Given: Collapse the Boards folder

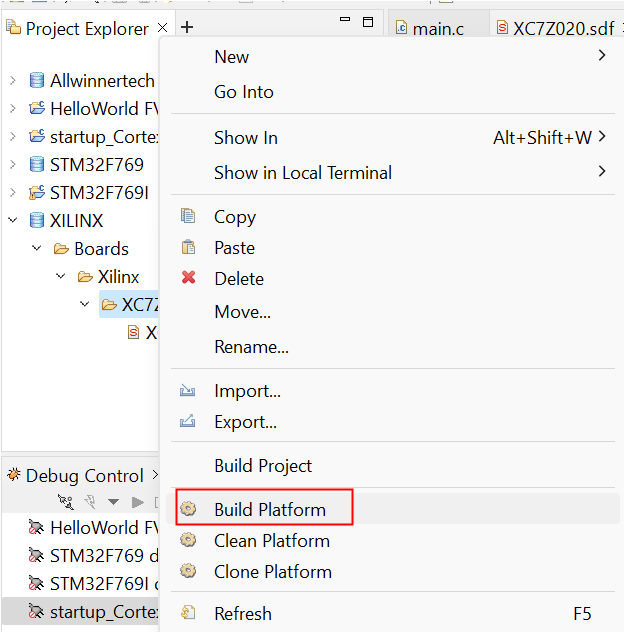Looking at the screenshot, I should 36,249.
